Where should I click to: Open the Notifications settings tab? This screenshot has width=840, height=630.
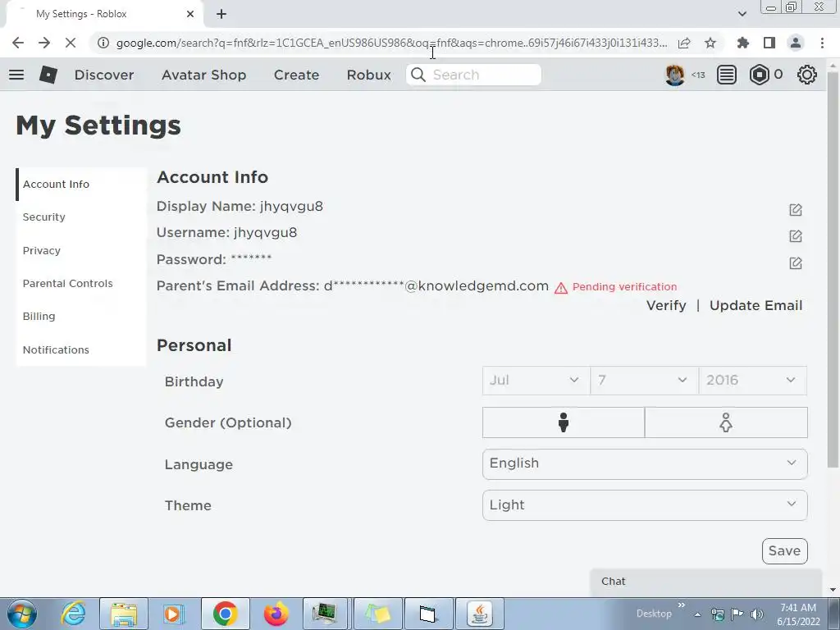81,349
